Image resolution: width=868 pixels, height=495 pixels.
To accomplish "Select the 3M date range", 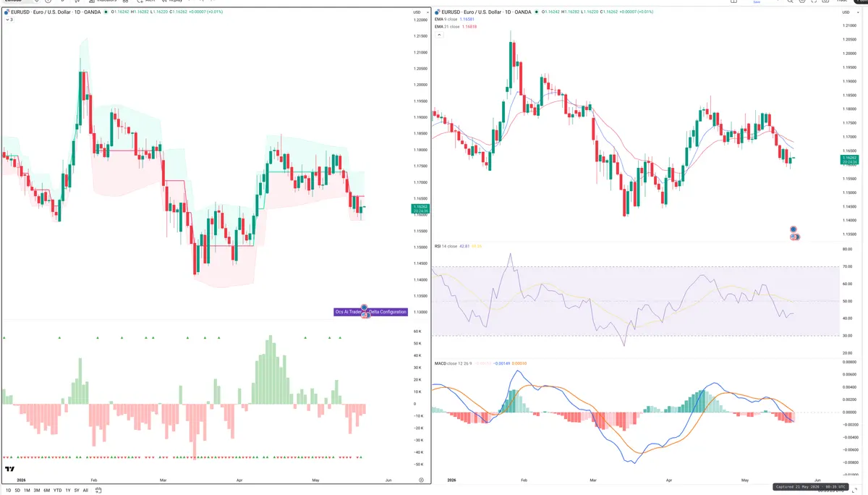I will tap(36, 490).
